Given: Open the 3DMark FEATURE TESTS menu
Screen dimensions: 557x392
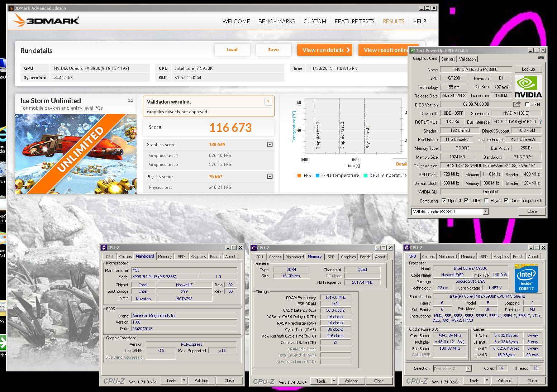Looking at the screenshot, I should pyautogui.click(x=354, y=21).
